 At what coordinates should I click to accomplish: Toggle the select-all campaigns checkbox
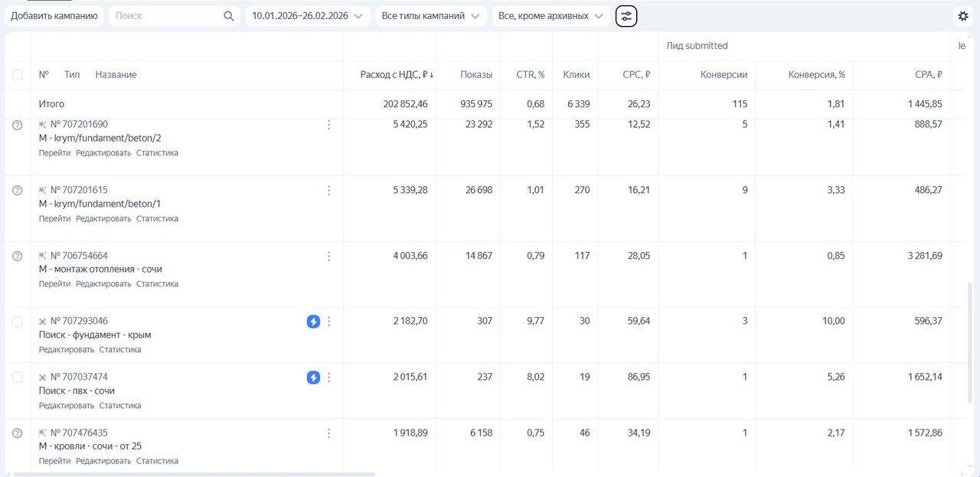point(18,75)
